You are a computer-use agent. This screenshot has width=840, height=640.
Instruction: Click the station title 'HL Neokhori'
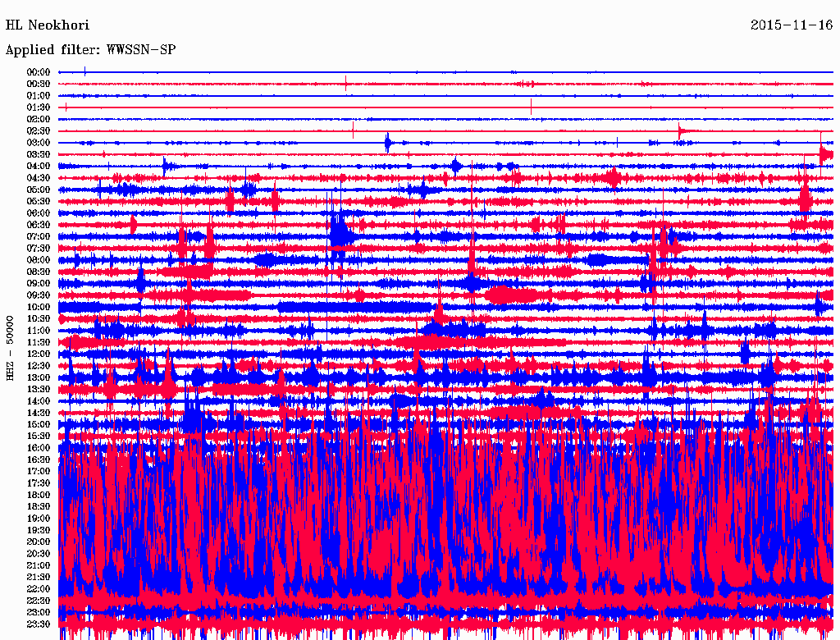click(47, 25)
